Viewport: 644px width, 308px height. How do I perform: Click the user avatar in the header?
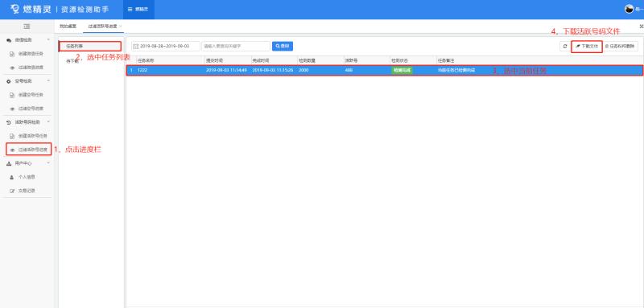click(x=629, y=9)
